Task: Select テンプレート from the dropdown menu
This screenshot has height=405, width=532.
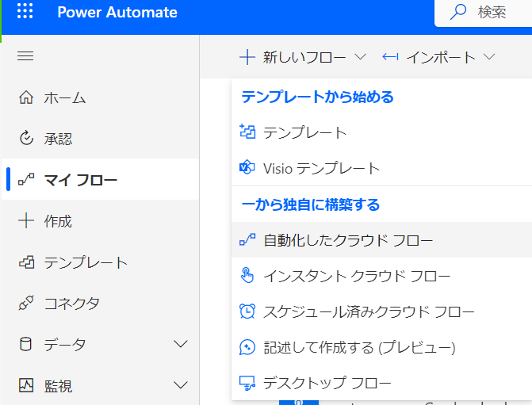Action: pyautogui.click(x=381, y=132)
